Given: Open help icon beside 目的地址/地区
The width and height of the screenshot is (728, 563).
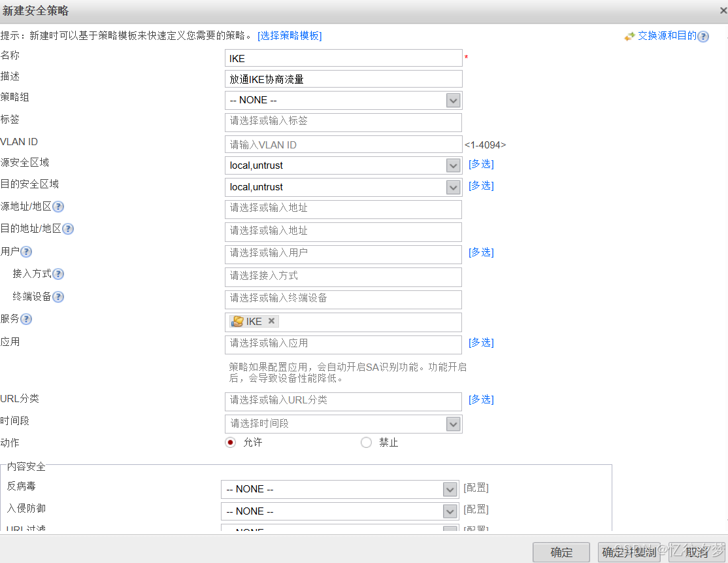Looking at the screenshot, I should tap(68, 229).
